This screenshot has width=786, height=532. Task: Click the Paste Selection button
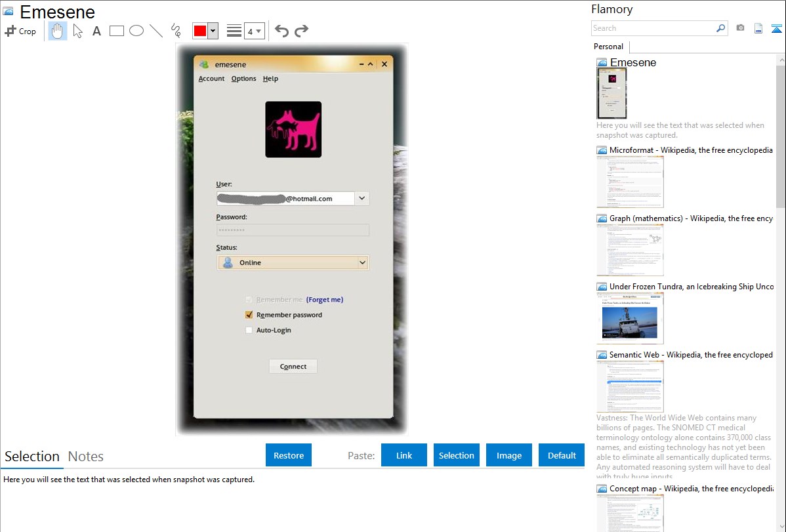tap(456, 455)
